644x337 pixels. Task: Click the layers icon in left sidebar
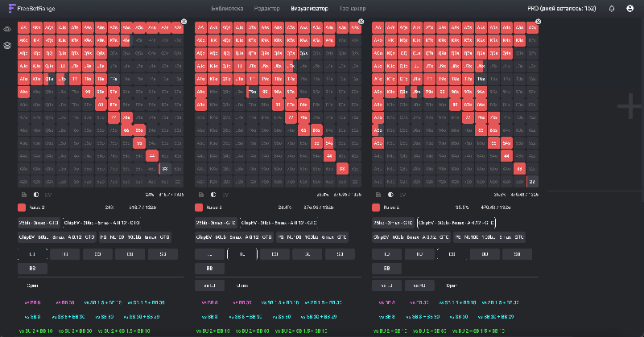point(7,45)
